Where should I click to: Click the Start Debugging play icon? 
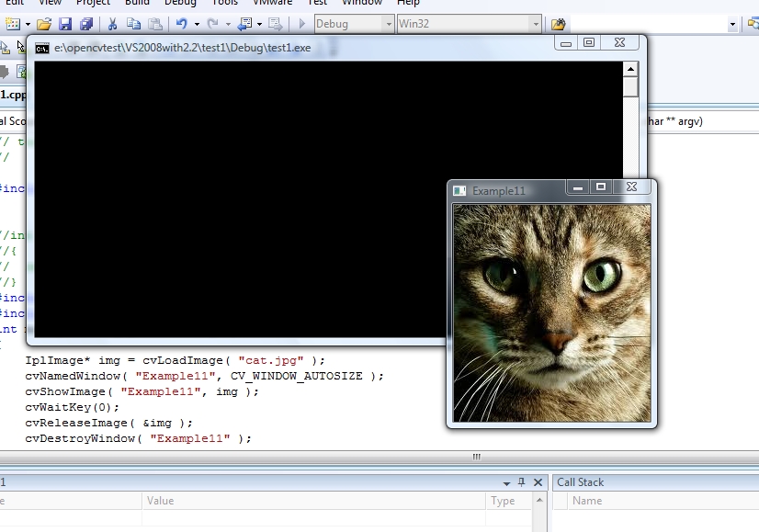[302, 24]
